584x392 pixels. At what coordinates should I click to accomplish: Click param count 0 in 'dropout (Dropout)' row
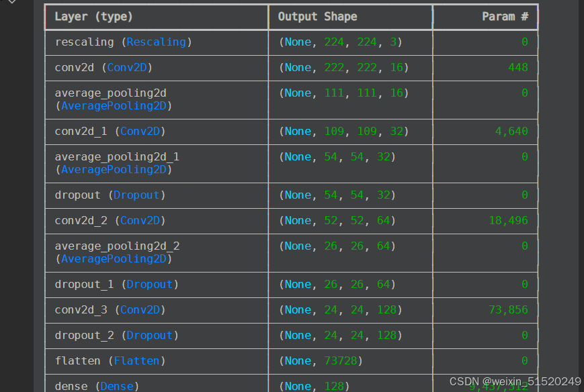[524, 195]
